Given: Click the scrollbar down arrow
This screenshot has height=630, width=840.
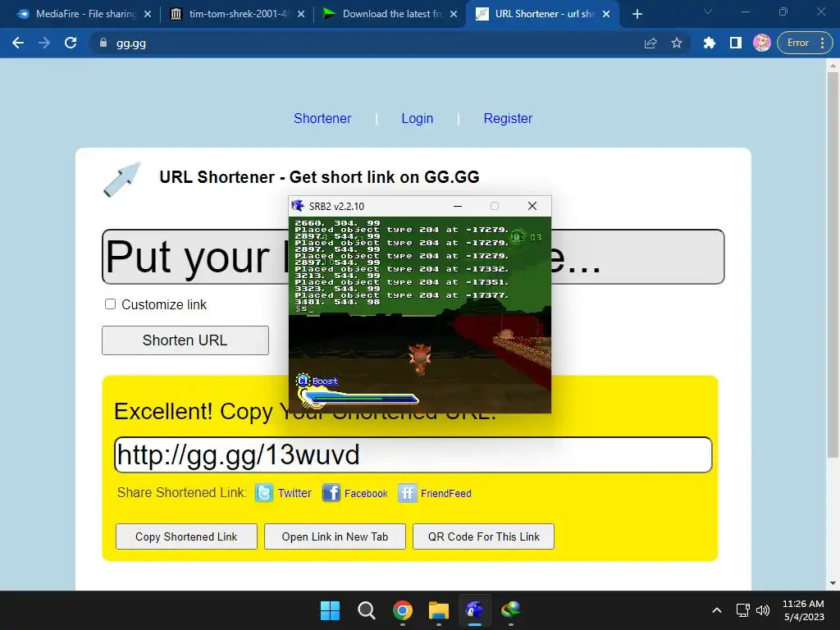Looking at the screenshot, I should (x=833, y=583).
